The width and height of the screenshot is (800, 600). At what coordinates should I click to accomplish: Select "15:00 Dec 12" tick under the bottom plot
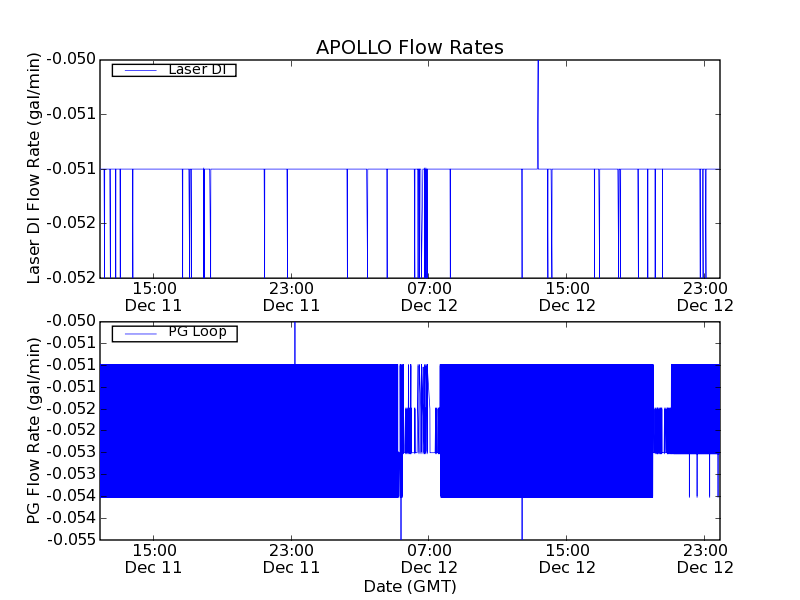coord(567,558)
